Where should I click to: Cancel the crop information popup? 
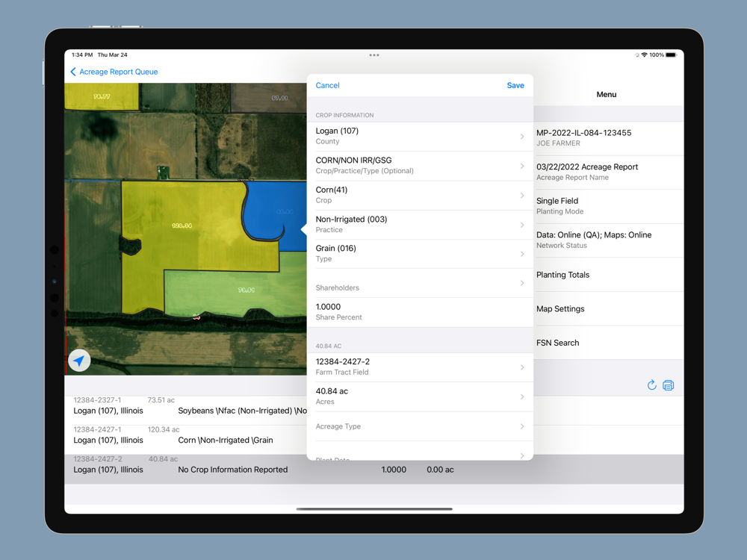[327, 85]
